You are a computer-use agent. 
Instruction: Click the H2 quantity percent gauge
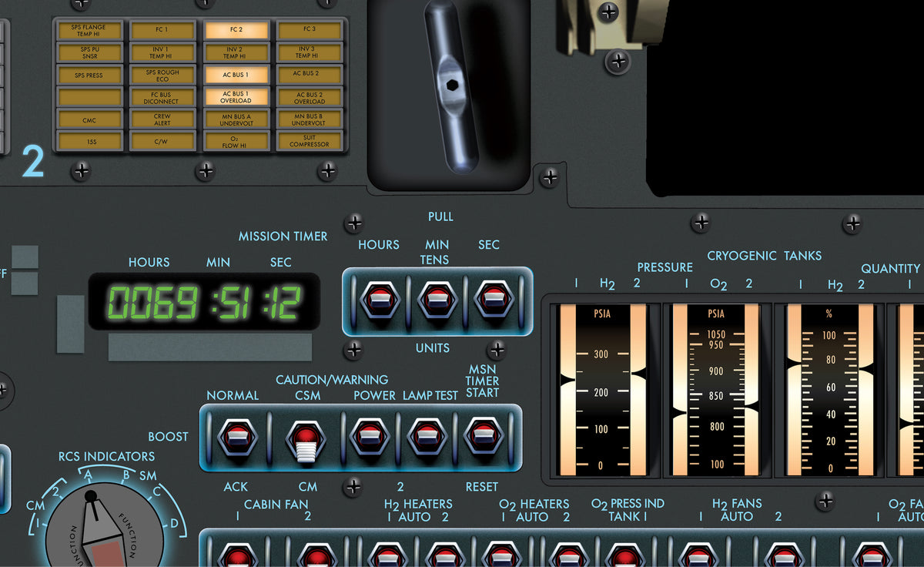(x=829, y=390)
